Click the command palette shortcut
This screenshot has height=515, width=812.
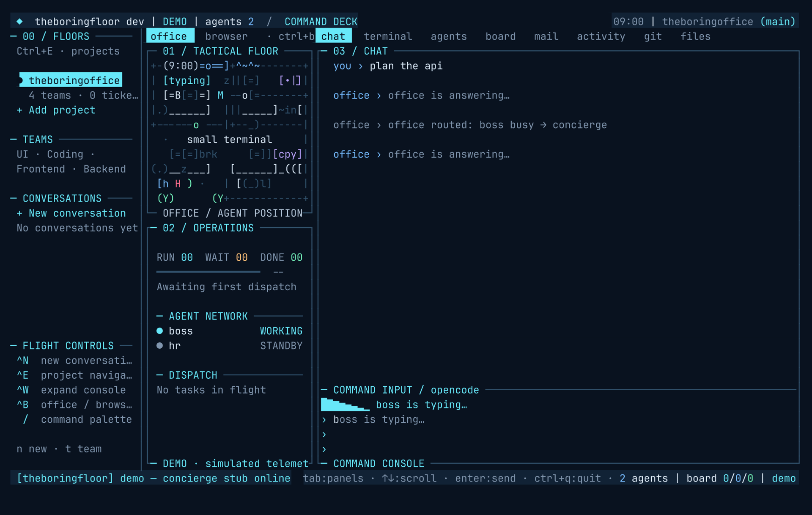(x=77, y=420)
